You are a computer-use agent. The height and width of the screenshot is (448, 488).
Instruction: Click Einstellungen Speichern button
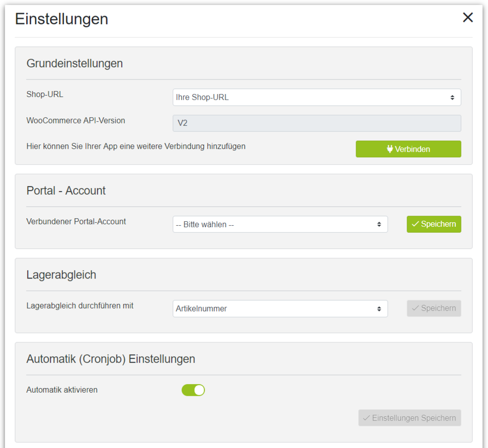[x=410, y=418]
